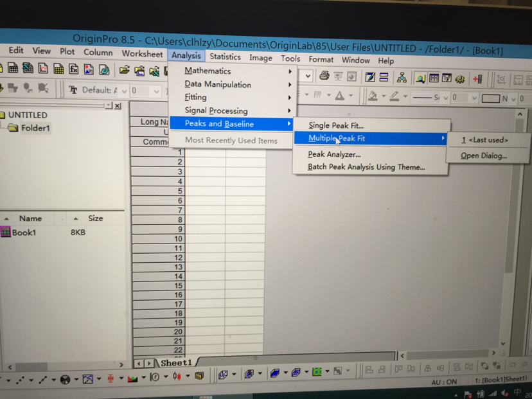Click the New Workbook toolbar icon
This screenshot has height=399, width=532.
13,68
